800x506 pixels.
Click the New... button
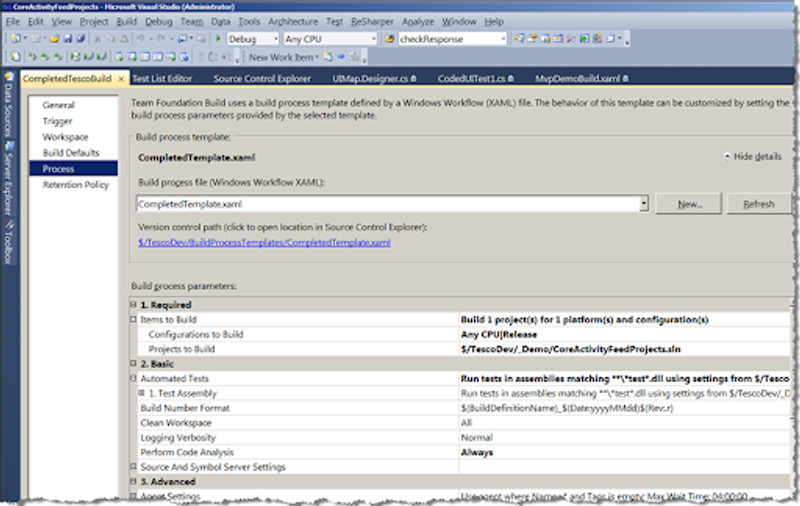(x=689, y=204)
